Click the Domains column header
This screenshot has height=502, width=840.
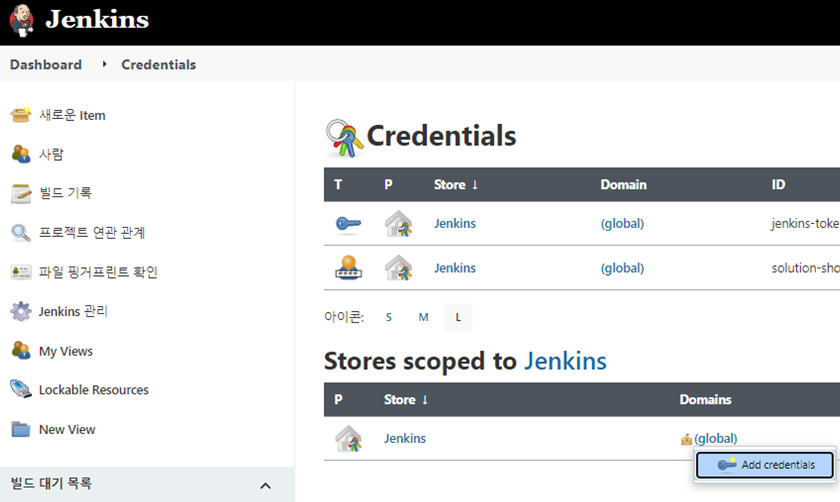tap(706, 400)
